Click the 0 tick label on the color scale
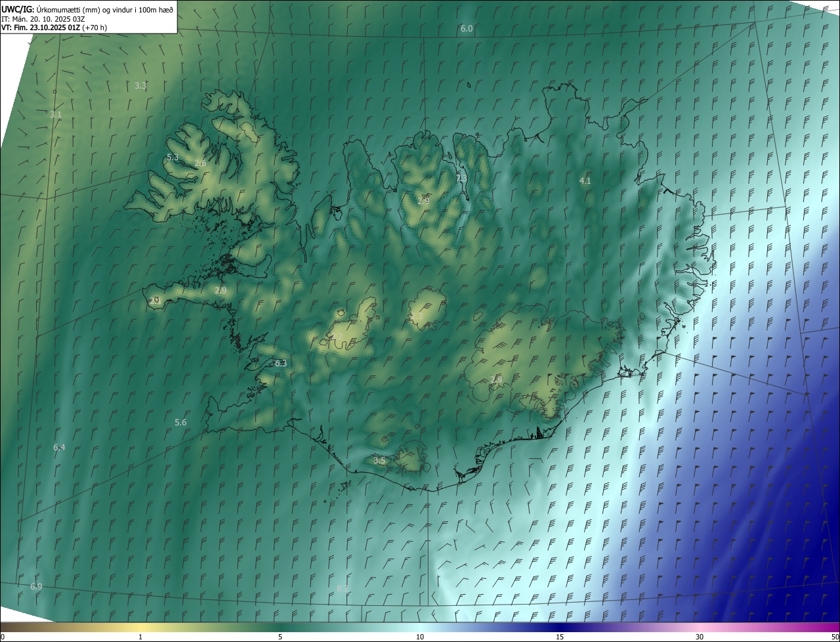Image resolution: width=840 pixels, height=642 pixels. coord(3,637)
